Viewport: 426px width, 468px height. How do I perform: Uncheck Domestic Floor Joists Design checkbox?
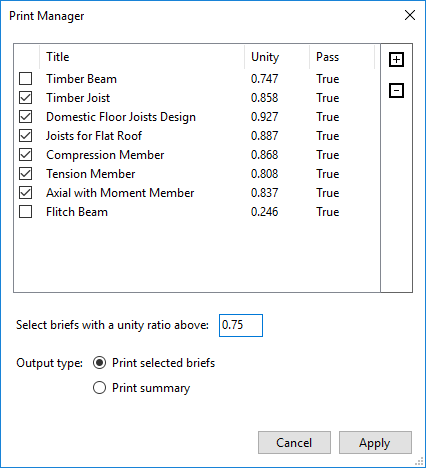26,117
